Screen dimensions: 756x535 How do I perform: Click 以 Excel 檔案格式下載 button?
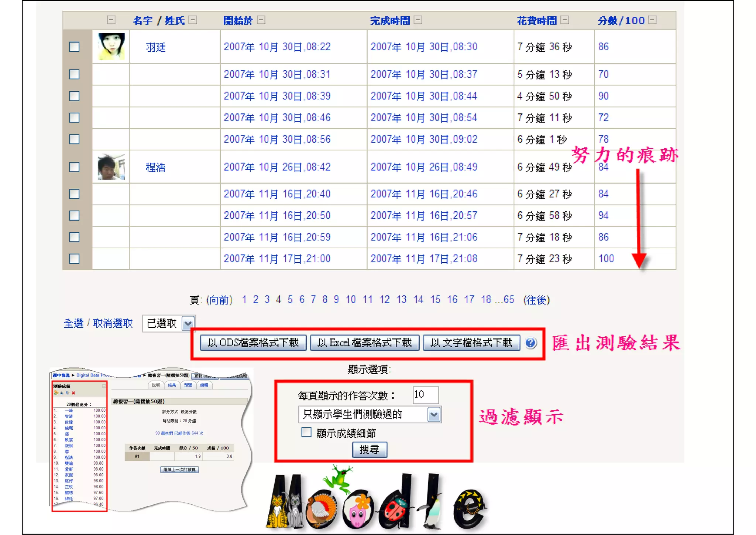tap(364, 343)
